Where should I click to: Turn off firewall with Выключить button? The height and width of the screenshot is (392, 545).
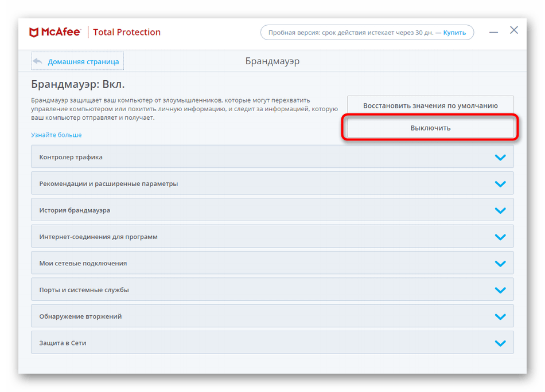point(430,128)
